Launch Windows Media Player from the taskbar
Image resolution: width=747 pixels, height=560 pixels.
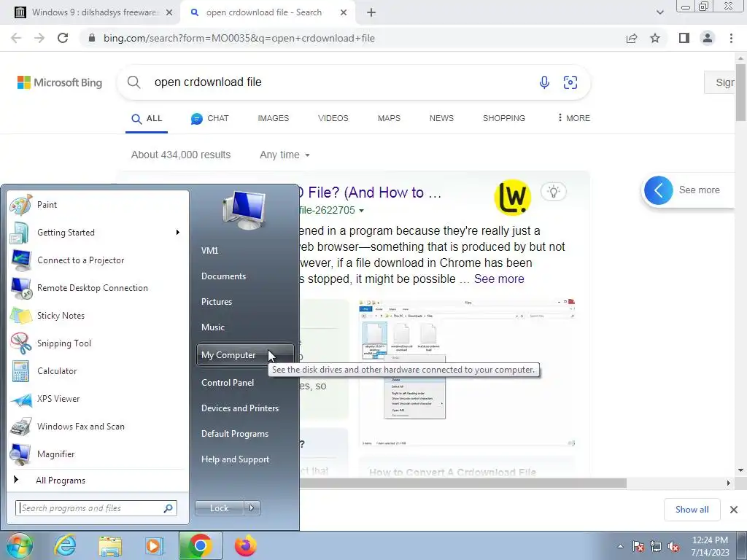(x=154, y=545)
